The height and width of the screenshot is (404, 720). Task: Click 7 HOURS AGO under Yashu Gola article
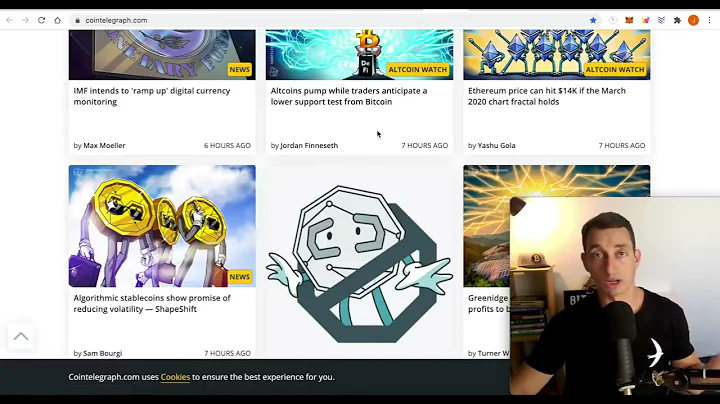622,146
